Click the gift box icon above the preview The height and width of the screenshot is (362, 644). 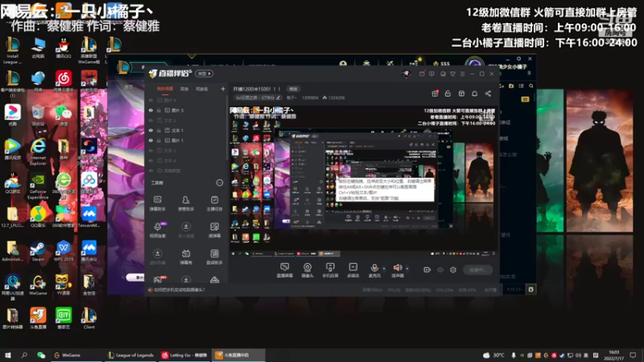[435, 93]
